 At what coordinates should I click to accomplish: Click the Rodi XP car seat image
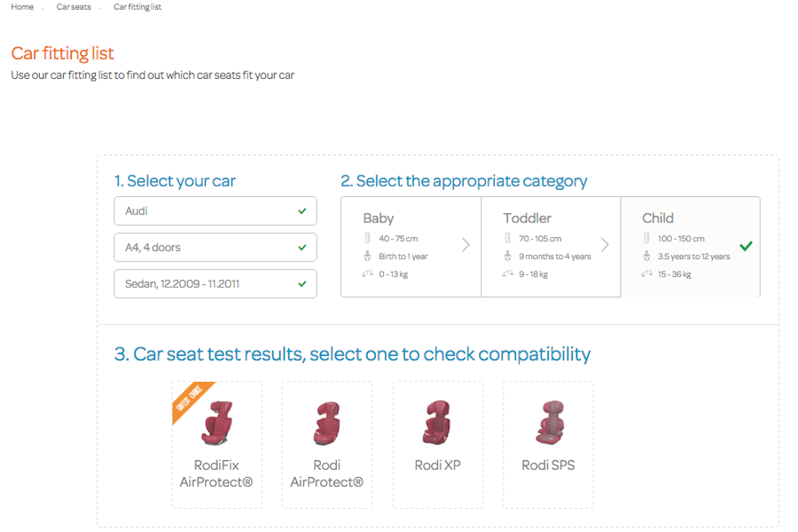click(437, 422)
